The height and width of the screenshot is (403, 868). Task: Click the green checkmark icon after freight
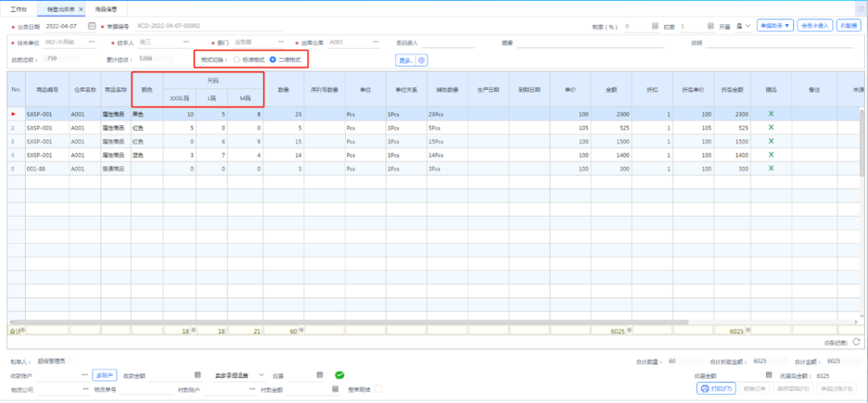pyautogui.click(x=340, y=375)
